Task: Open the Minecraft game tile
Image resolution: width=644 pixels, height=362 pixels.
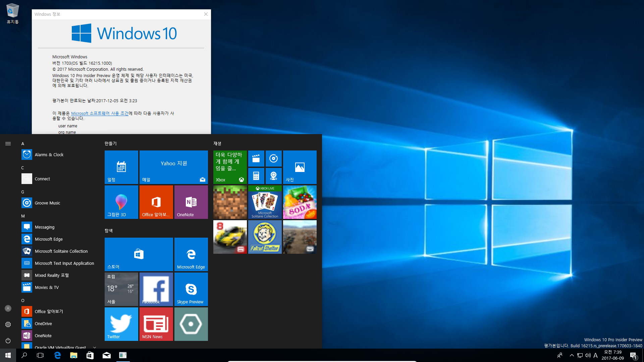Action: point(230,202)
